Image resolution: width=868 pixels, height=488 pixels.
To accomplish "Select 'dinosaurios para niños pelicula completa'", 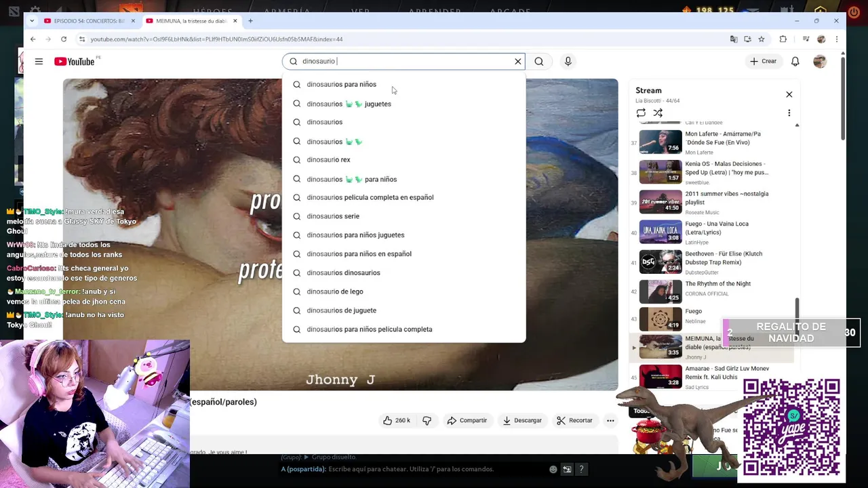I will coord(404,329).
